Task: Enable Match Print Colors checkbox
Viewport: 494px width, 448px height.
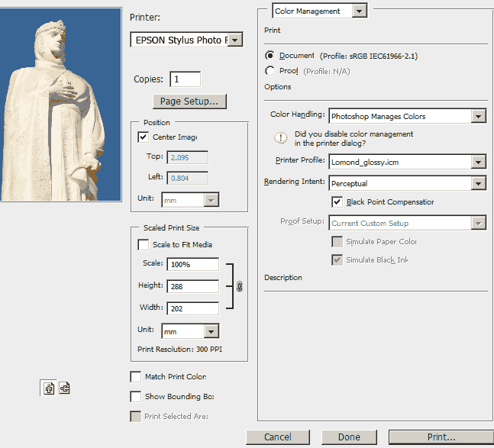Action: (x=136, y=377)
